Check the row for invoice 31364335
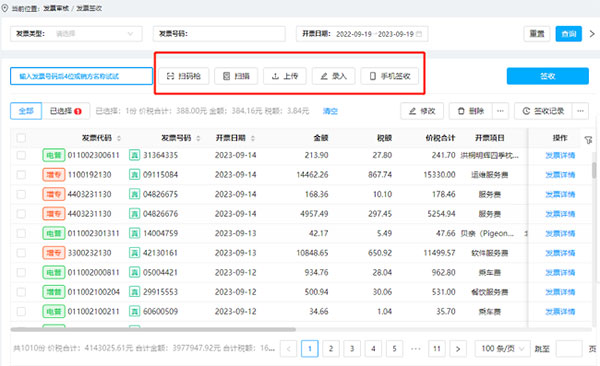The image size is (600, 366). point(21,155)
